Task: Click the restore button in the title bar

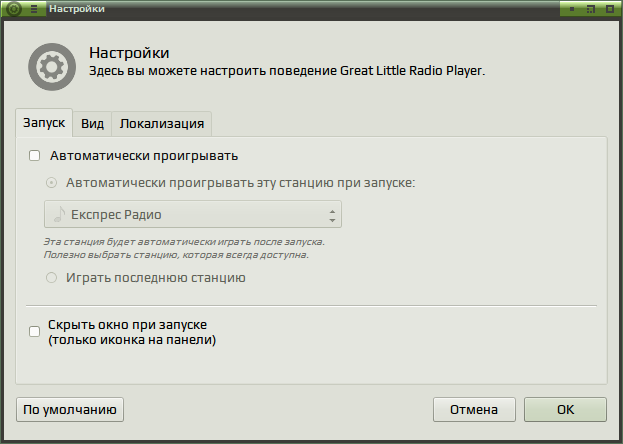Action: (x=591, y=9)
